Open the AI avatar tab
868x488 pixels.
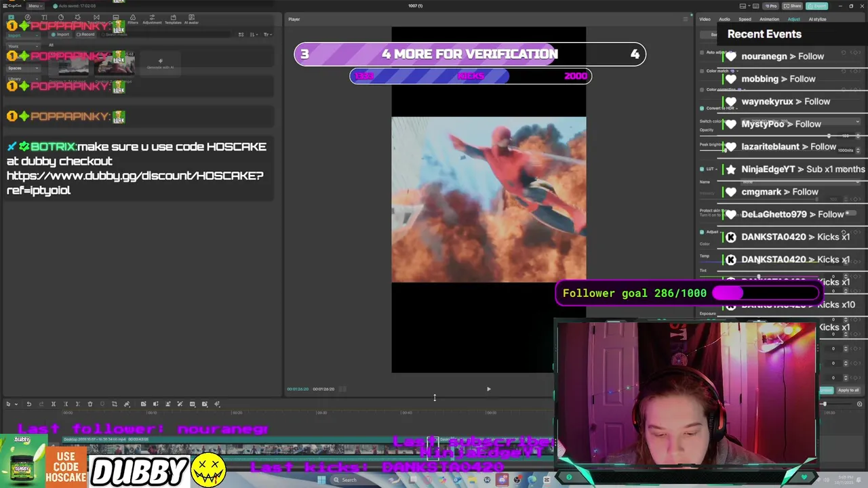[x=191, y=19]
